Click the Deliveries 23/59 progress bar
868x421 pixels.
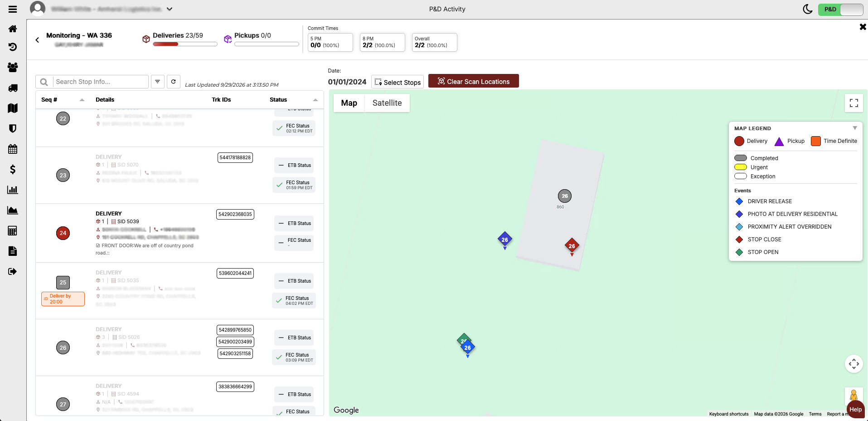coord(185,44)
